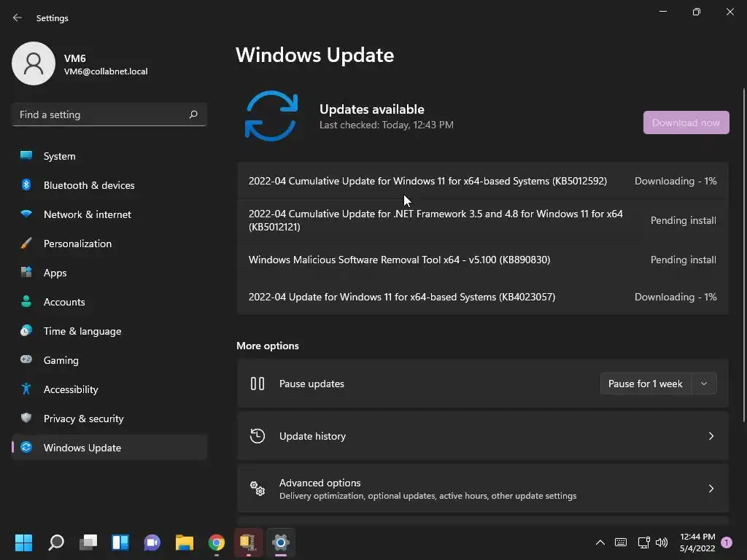Select the .NET Framework KB5012121 update row

pos(483,220)
